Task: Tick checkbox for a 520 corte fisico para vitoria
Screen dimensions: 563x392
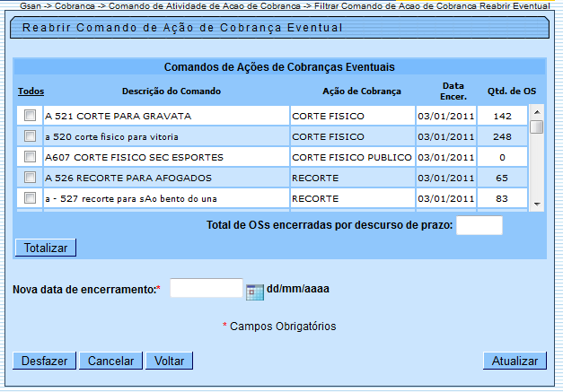Action: (x=31, y=136)
